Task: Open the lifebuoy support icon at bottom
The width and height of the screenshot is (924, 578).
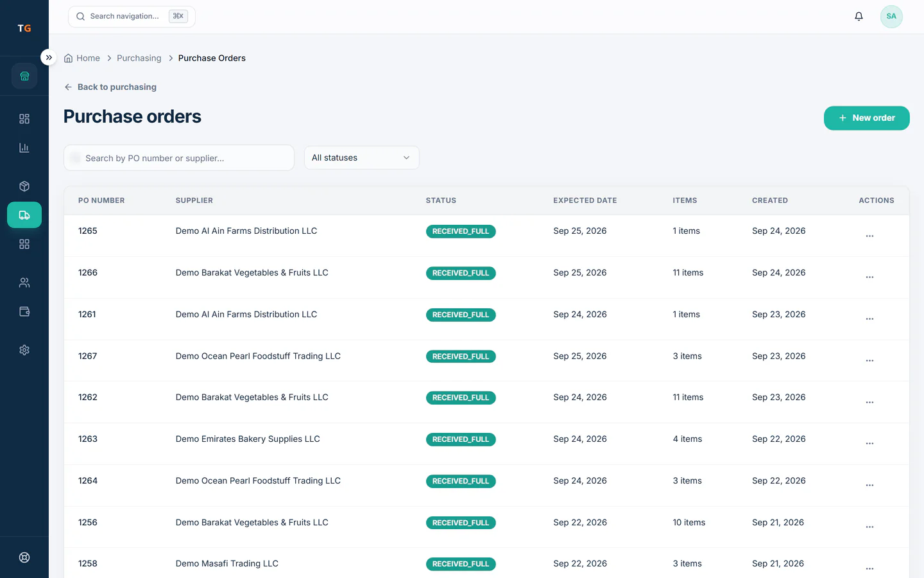Action: pyautogui.click(x=24, y=557)
